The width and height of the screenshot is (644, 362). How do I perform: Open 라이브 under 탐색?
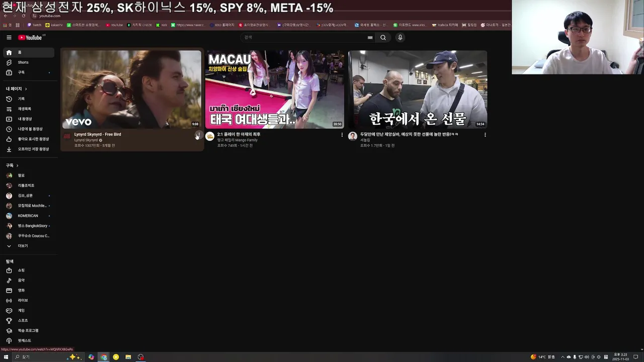tap(29, 301)
